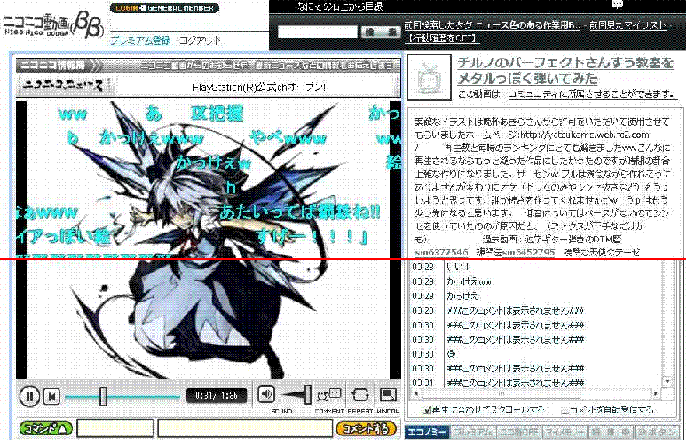
Task: Toggle auto-receive comments checkbox
Action: [565, 410]
